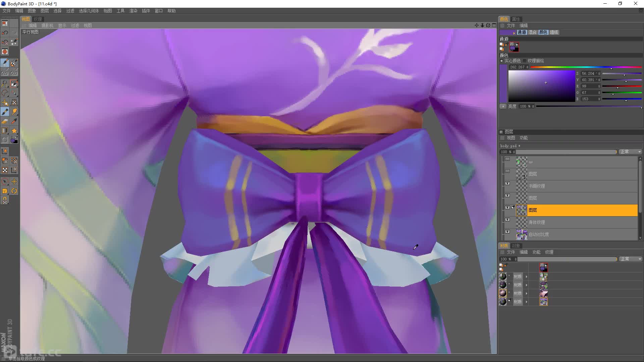Click the foreground/background color swap icon
The height and width of the screenshot is (362, 644).
(14, 140)
